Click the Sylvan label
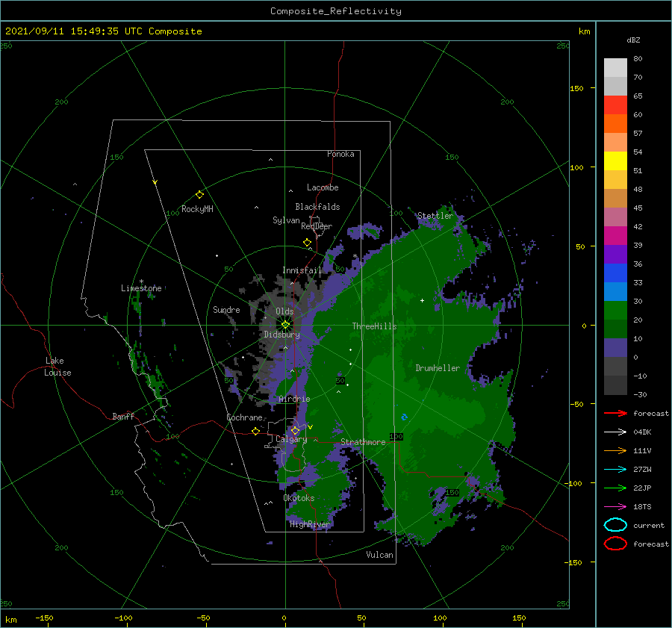672x628 pixels. [286, 220]
